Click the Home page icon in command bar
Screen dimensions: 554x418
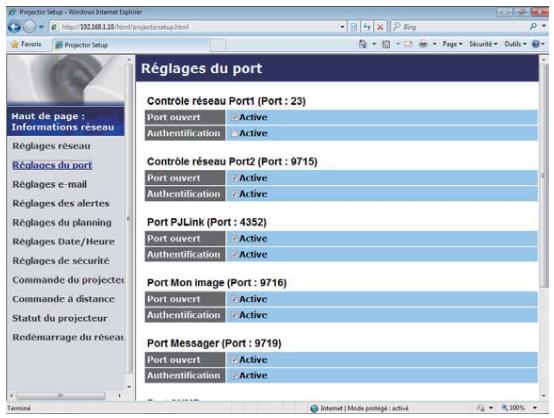(x=363, y=44)
